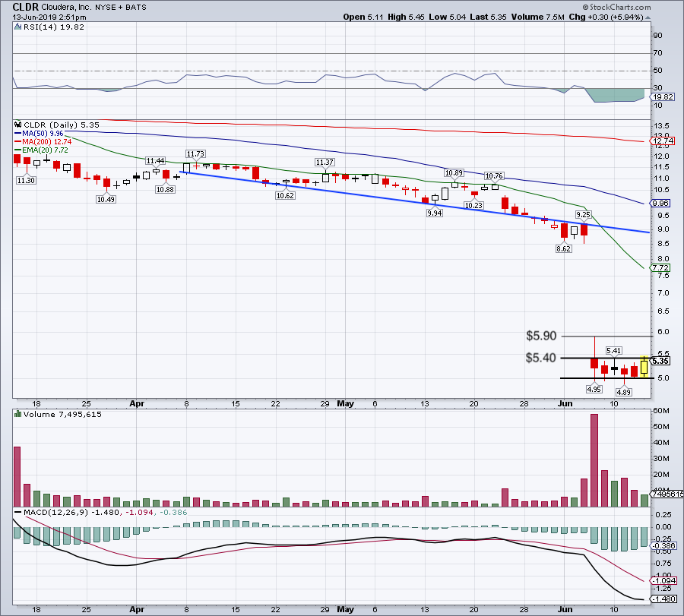Click the 10.62 low price label
Screen dimensions: 684x616
click(285, 196)
